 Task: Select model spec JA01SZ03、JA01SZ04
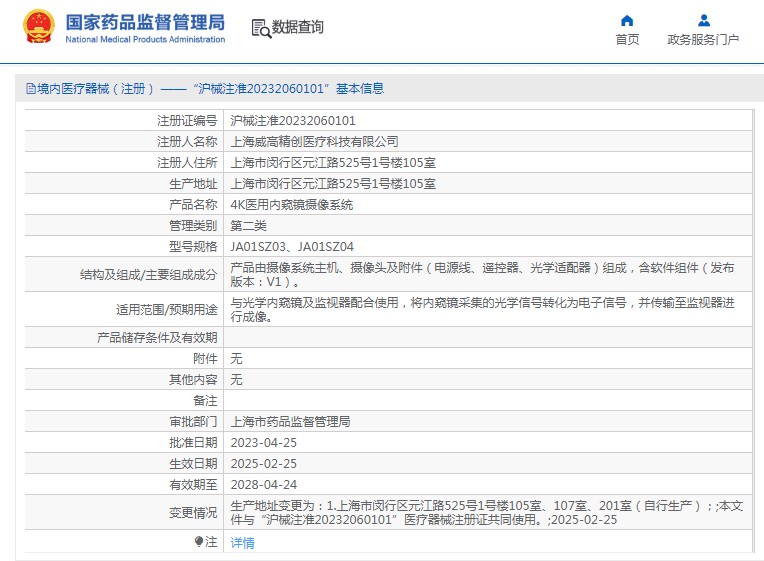click(292, 247)
